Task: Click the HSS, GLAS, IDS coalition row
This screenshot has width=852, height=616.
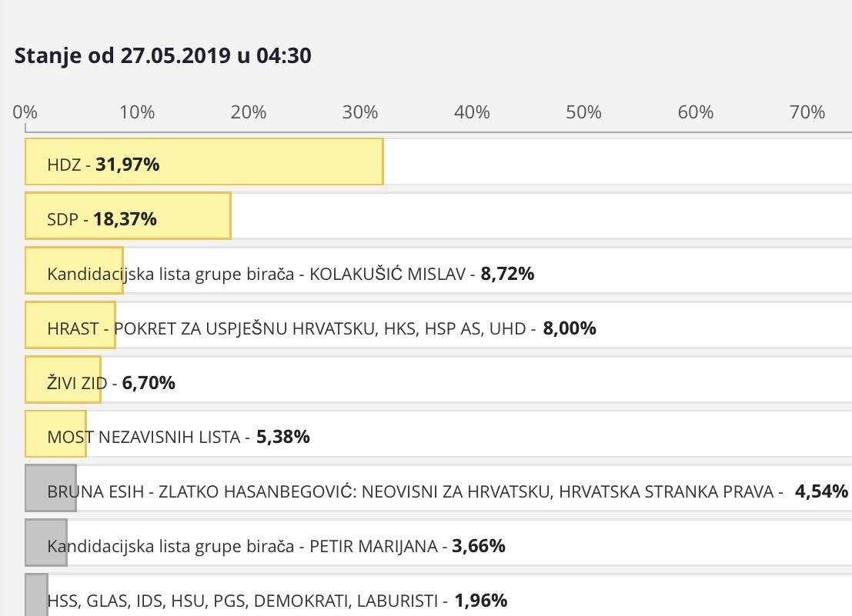Action: [x=277, y=600]
